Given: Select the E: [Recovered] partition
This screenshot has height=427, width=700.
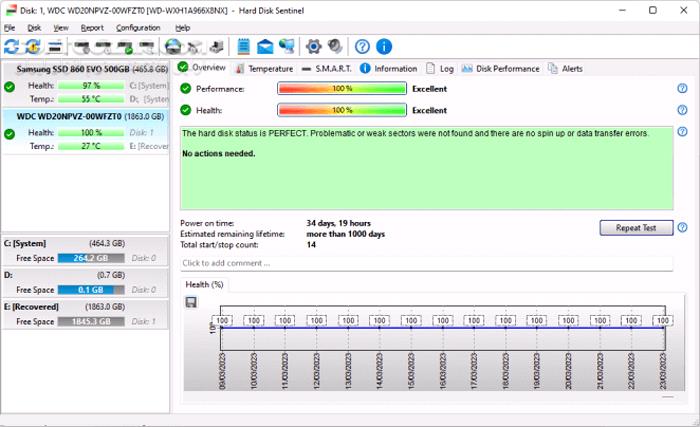Looking at the screenshot, I should [x=85, y=314].
